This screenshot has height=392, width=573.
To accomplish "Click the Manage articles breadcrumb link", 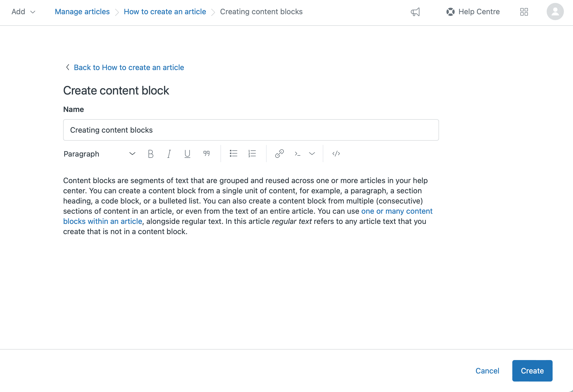I will click(x=82, y=12).
